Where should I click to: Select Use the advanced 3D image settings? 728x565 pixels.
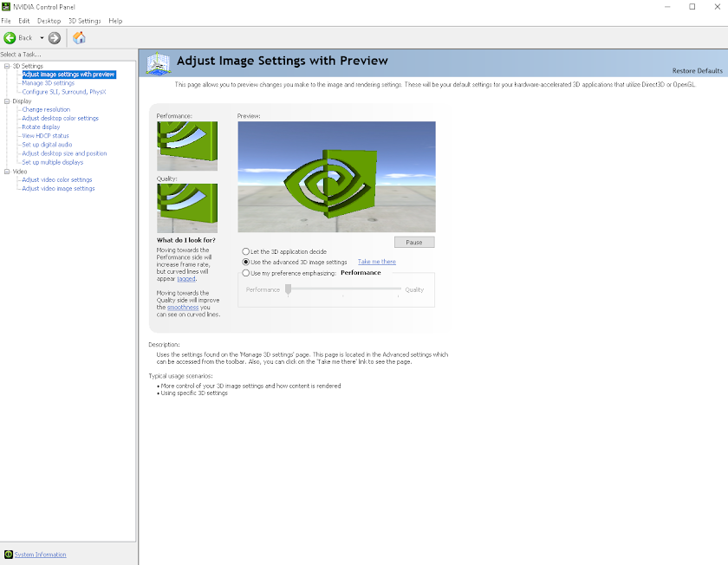295,262
